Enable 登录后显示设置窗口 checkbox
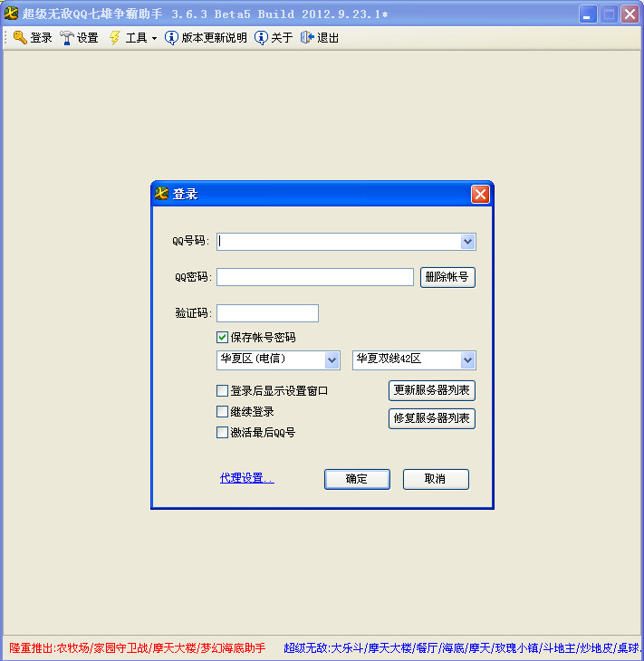 click(x=222, y=391)
